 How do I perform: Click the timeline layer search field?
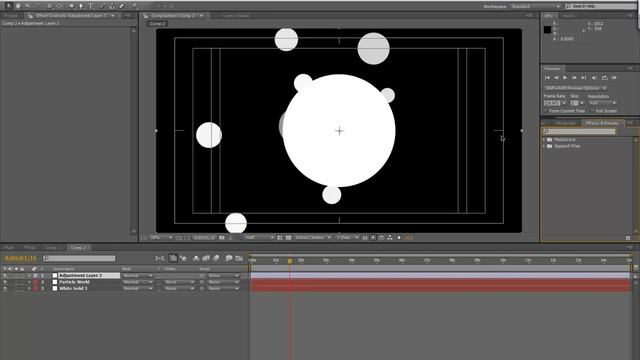(x=79, y=258)
